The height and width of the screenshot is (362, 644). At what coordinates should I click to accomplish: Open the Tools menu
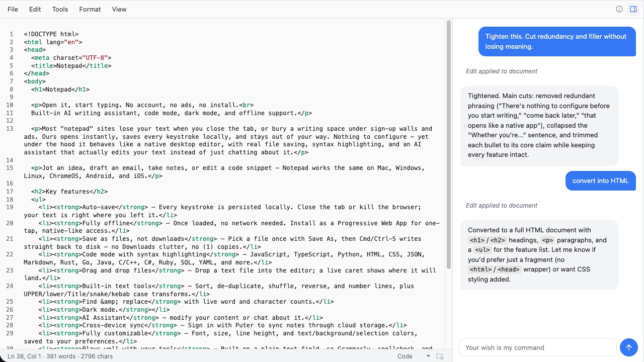point(60,9)
